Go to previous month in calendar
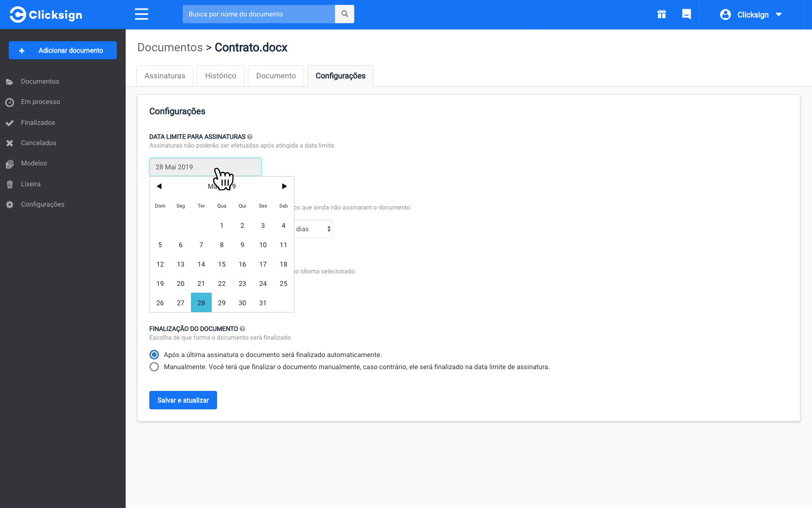The image size is (812, 508). [159, 186]
